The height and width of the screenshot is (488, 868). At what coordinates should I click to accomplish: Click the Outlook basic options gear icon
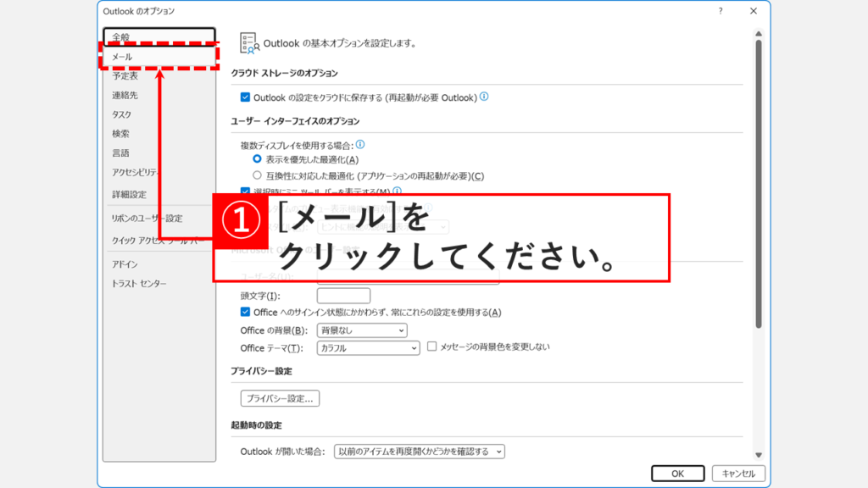pyautogui.click(x=249, y=38)
